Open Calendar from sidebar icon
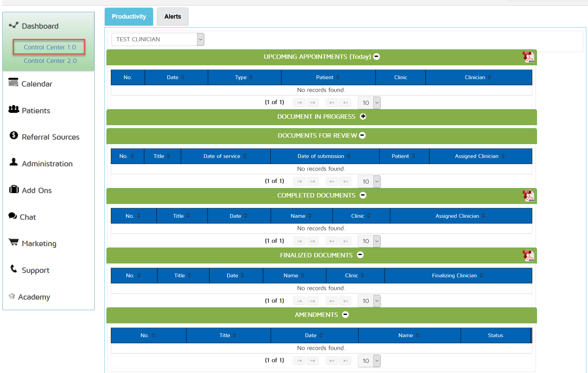588x373 pixels. click(13, 82)
